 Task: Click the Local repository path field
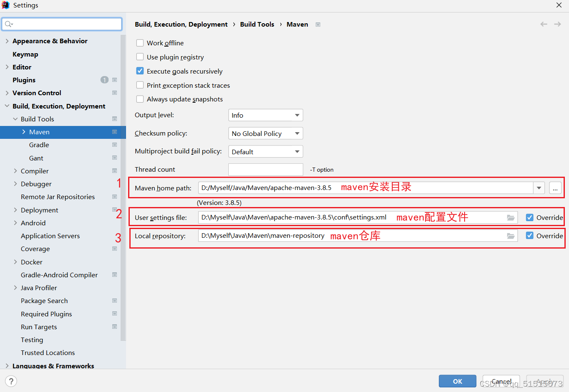[x=358, y=236]
